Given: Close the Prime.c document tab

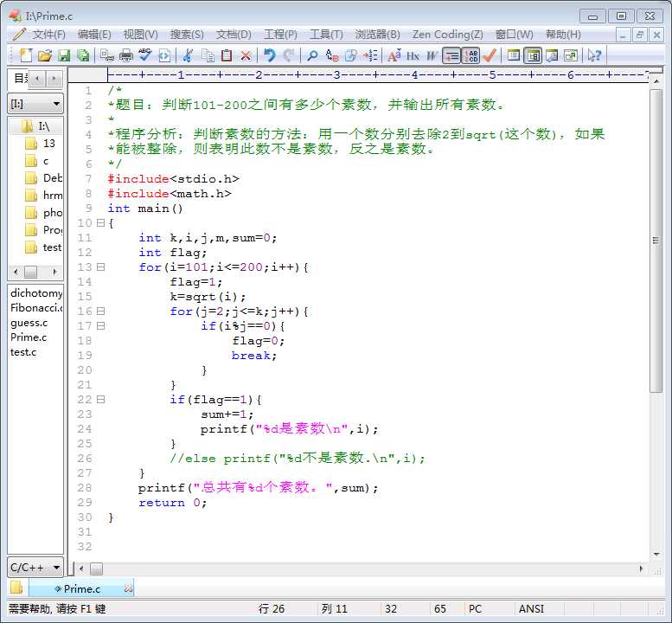Looking at the screenshot, I should click(x=128, y=588).
